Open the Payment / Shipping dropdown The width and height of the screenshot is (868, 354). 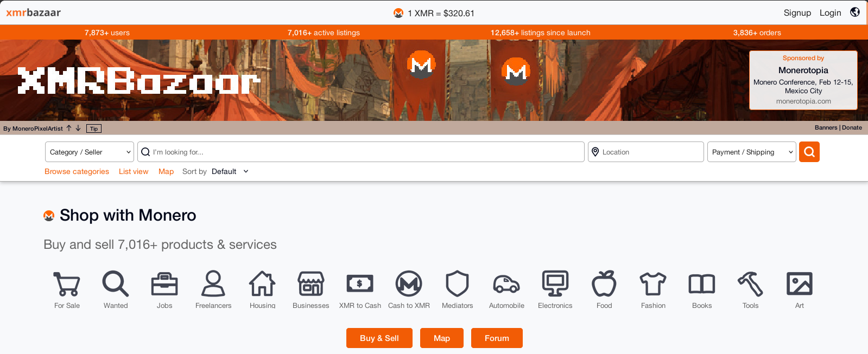coord(751,152)
